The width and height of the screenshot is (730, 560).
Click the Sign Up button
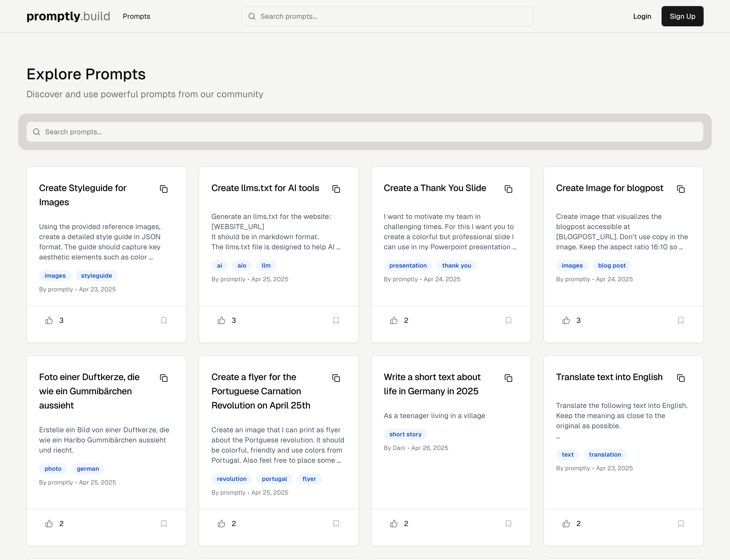click(682, 16)
